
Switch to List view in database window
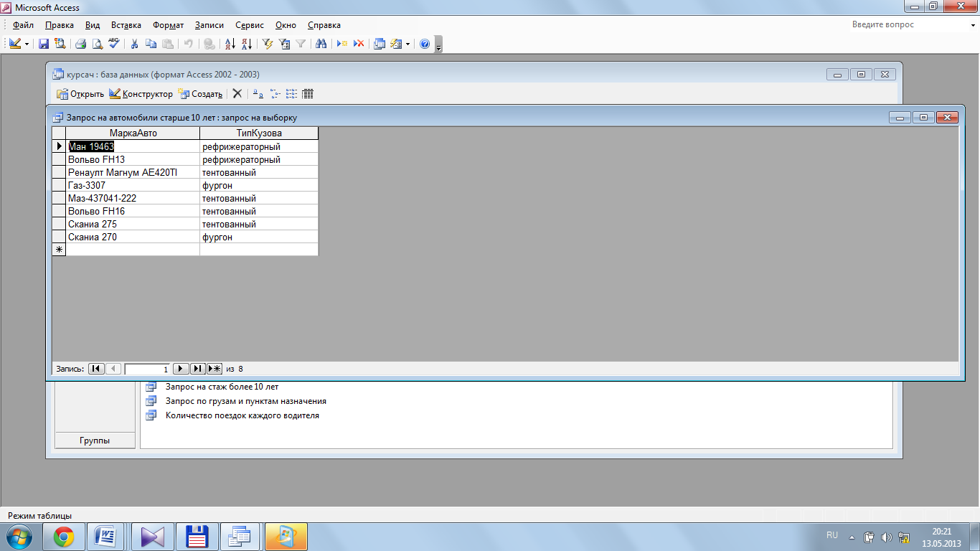[291, 94]
